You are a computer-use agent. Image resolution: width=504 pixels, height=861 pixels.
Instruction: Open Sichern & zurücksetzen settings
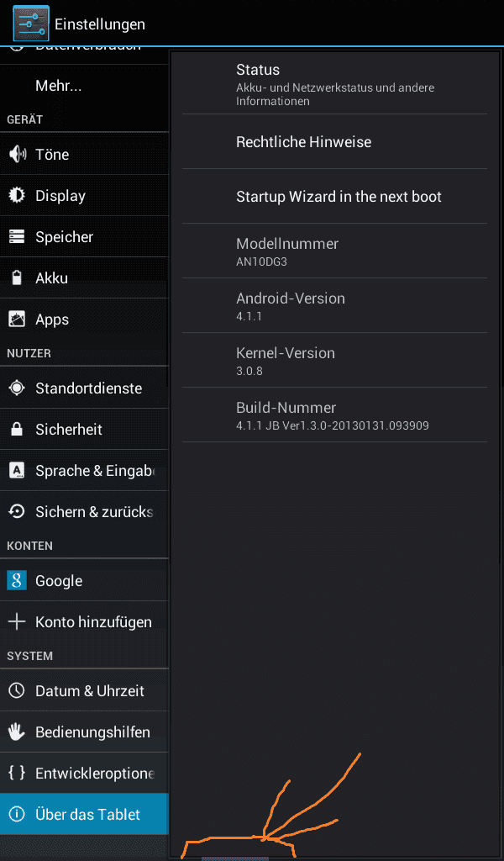click(x=84, y=512)
